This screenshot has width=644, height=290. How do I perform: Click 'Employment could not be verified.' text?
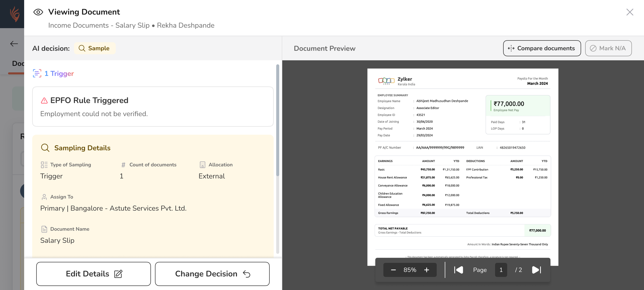94,114
